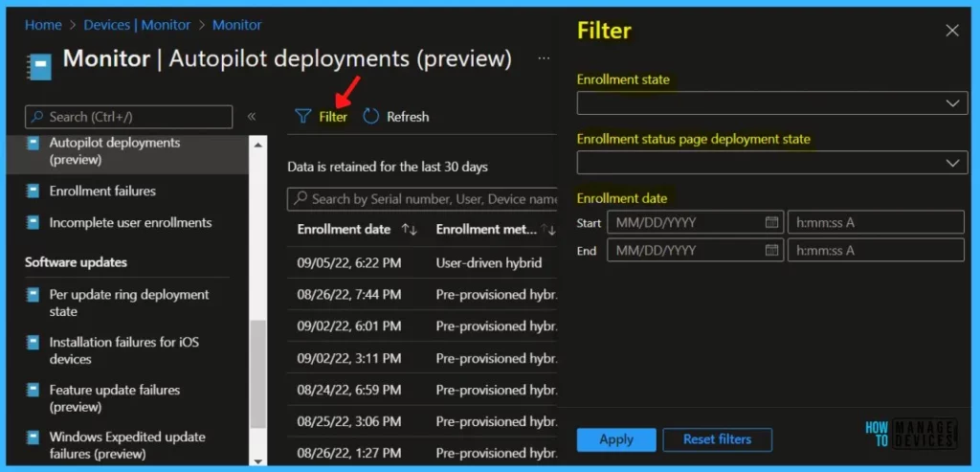Image resolution: width=980 pixels, height=472 pixels.
Task: Focus the sidebar Search (Ctrl+/) field
Action: click(129, 117)
